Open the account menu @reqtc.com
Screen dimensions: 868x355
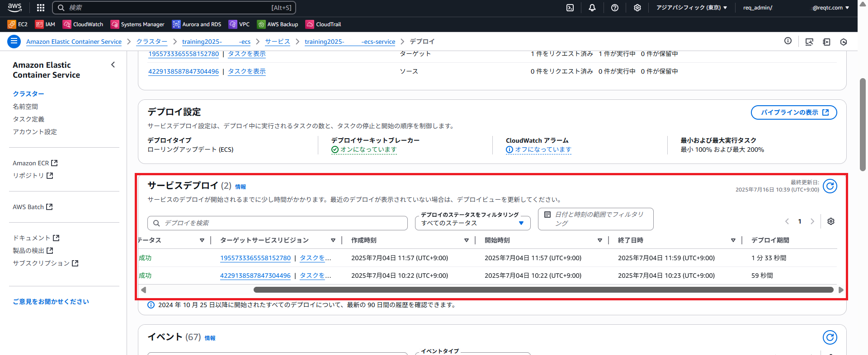pyautogui.click(x=830, y=8)
